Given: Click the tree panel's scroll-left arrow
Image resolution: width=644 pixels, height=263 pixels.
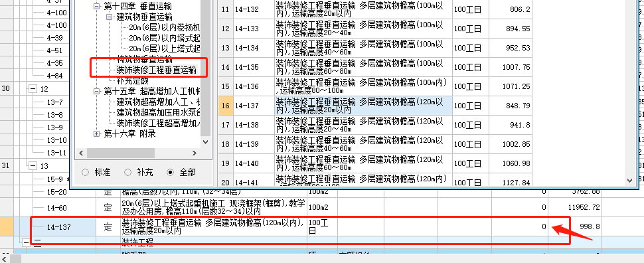Looking at the screenshot, I should tap(81, 153).
